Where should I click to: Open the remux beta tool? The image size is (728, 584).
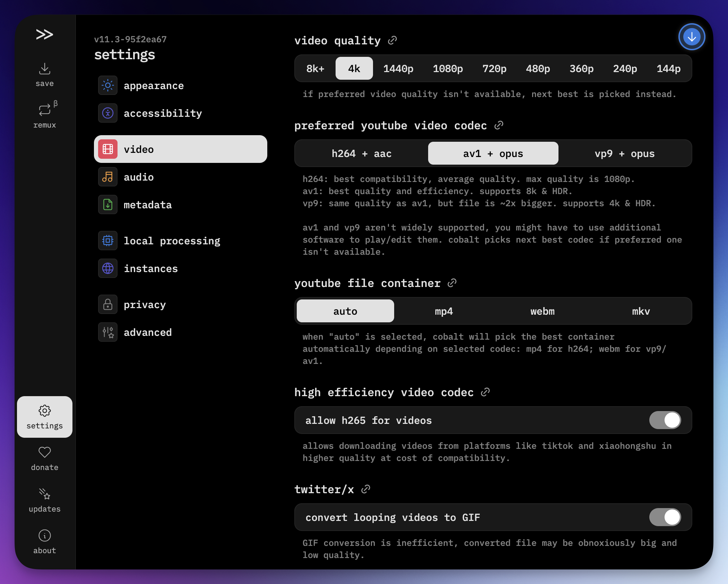[44, 116]
